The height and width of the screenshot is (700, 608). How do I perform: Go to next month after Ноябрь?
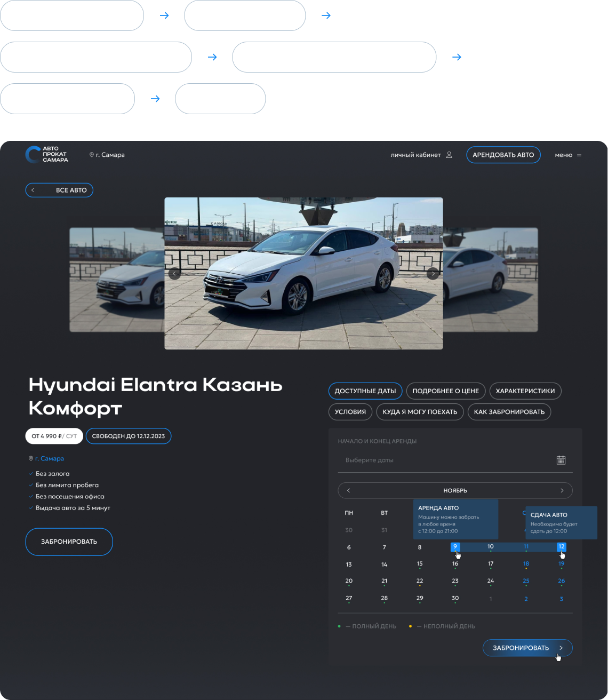click(562, 490)
